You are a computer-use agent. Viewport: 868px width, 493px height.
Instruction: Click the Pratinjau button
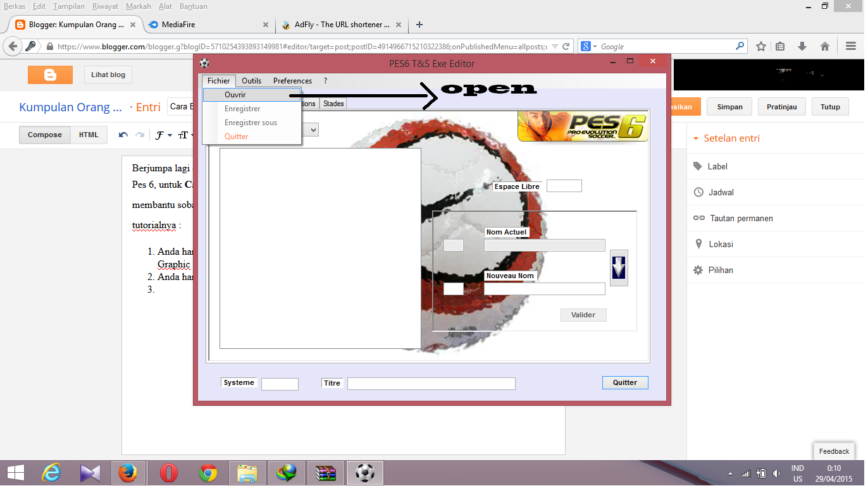click(x=782, y=107)
